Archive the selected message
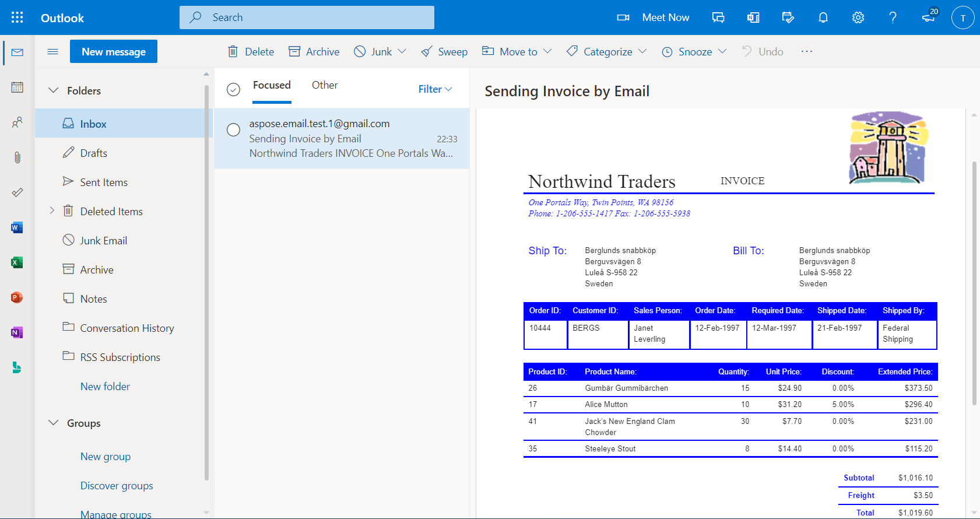This screenshot has width=980, height=519. tap(314, 52)
